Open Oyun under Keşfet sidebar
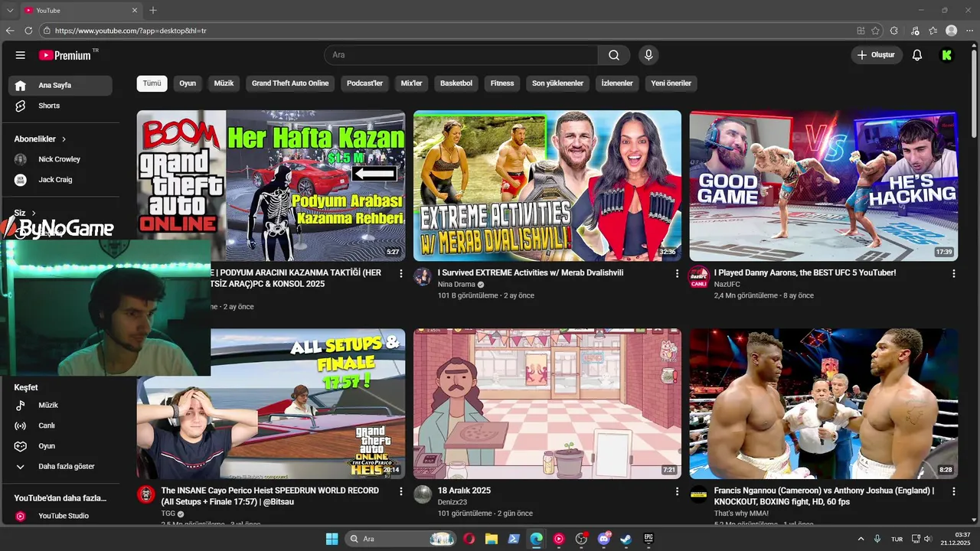Screen dimensions: 980x551 60,446
